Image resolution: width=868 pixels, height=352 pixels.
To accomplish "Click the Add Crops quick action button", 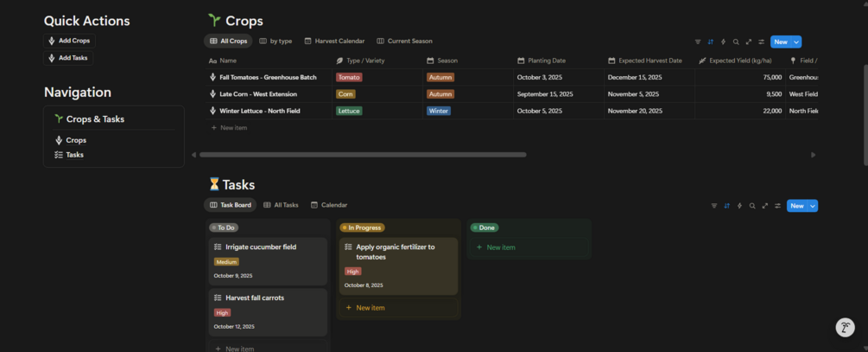I will pos(68,41).
